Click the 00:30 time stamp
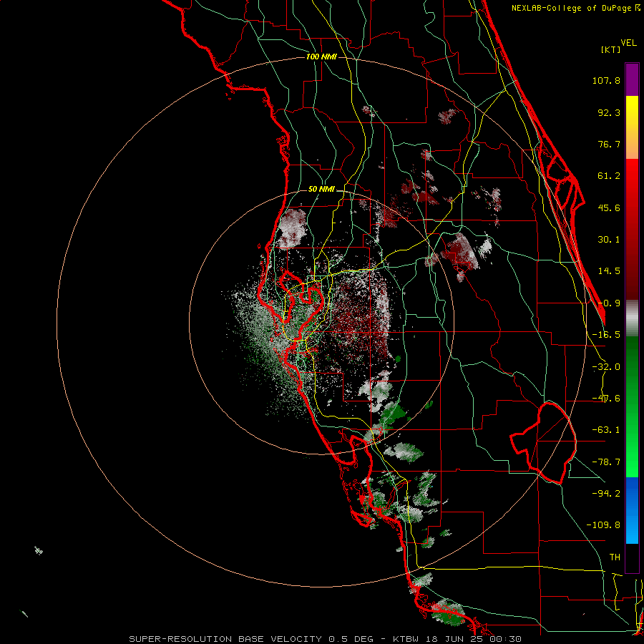The width and height of the screenshot is (644, 644). coord(506,639)
